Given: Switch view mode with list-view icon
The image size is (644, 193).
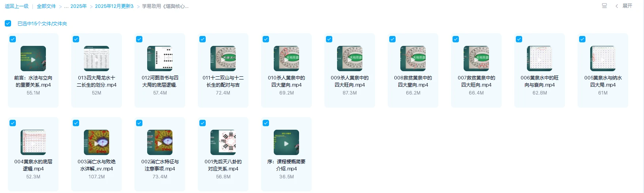Looking at the screenshot, I should pyautogui.click(x=604, y=6).
